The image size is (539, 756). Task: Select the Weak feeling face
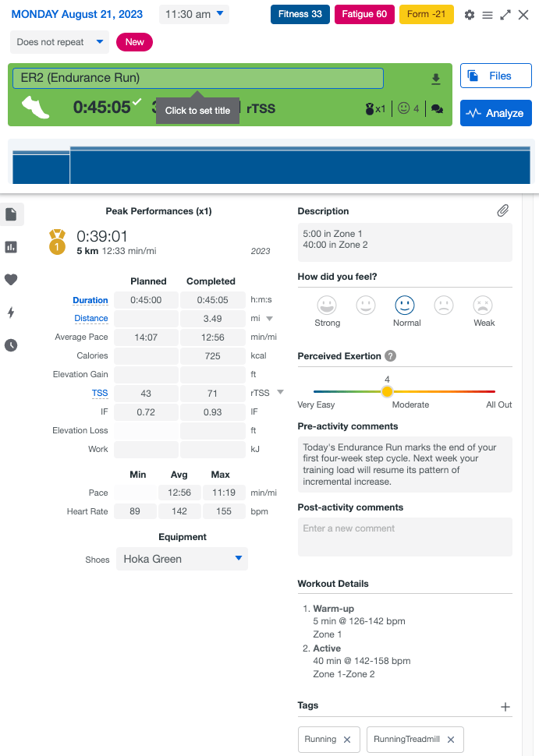pyautogui.click(x=483, y=305)
